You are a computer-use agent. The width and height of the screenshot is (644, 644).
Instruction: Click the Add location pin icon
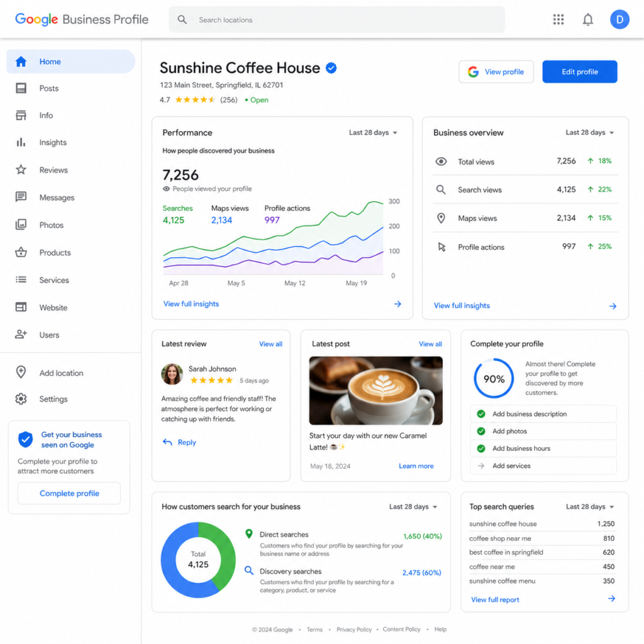tap(21, 372)
